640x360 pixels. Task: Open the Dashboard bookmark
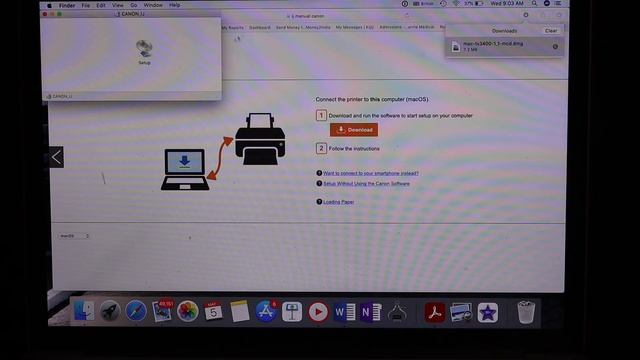(260, 27)
